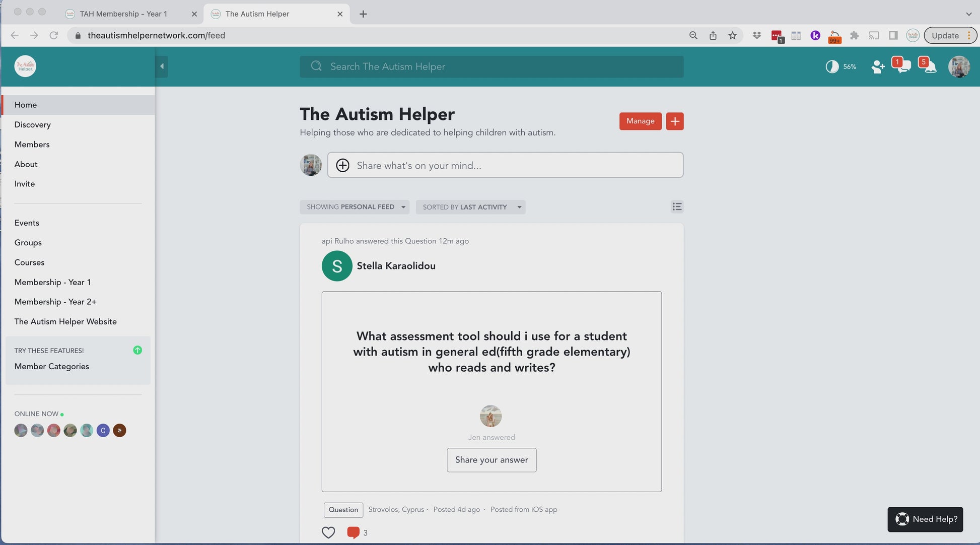Like the post with the heart icon
The height and width of the screenshot is (545, 980).
pyautogui.click(x=328, y=532)
